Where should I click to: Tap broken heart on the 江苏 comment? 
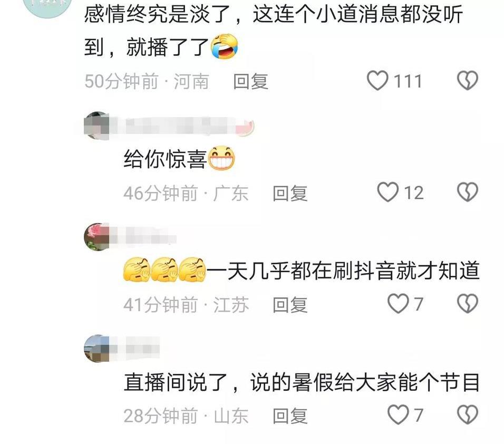tap(467, 303)
